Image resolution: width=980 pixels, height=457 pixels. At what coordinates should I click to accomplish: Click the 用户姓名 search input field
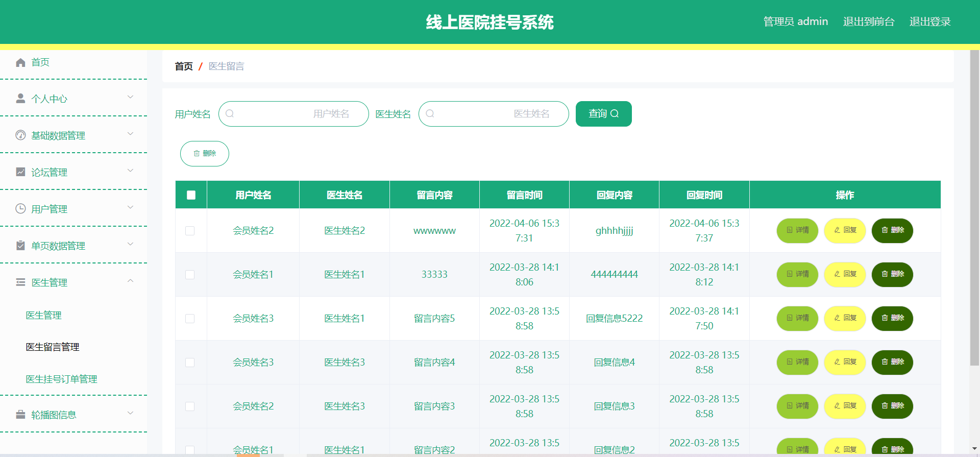tap(293, 114)
